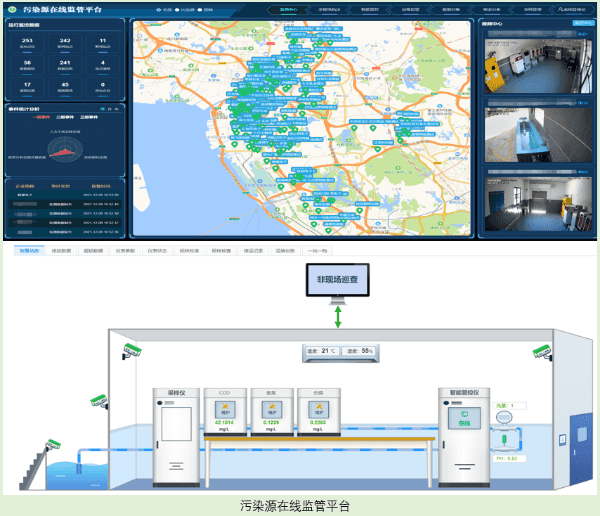The width and height of the screenshot is (600, 516).
Task: Select the first tab in the lower tab bar
Action: click(x=27, y=250)
